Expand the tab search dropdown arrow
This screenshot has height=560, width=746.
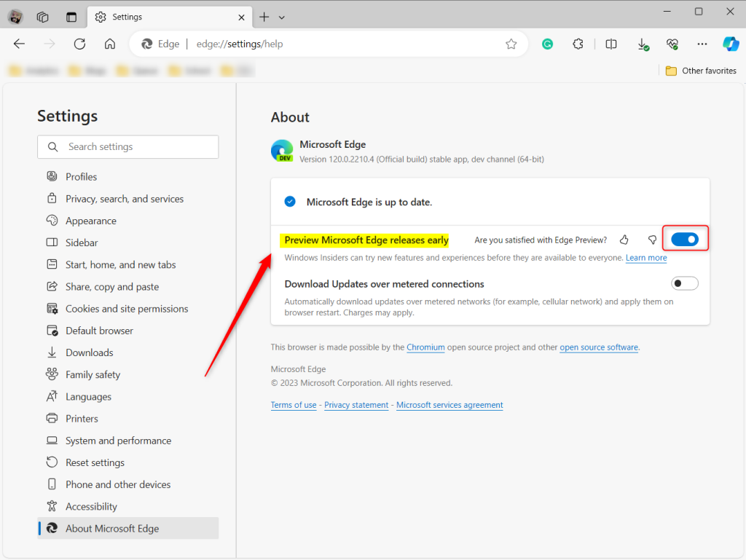(282, 17)
